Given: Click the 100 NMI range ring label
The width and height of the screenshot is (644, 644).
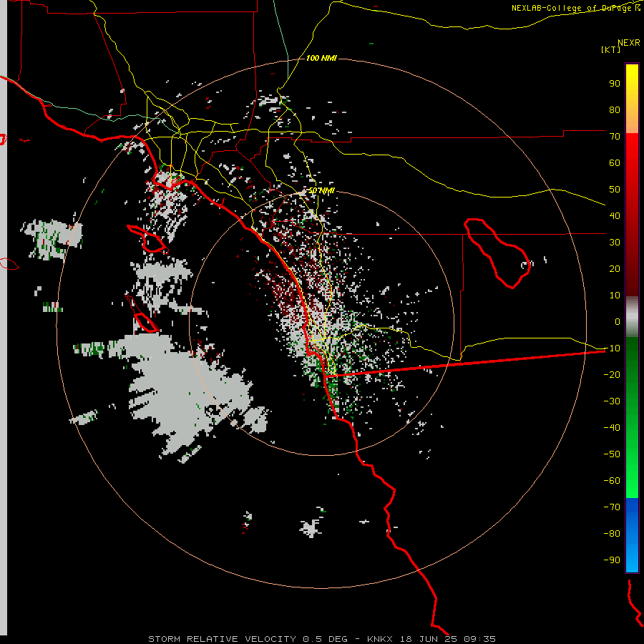Looking at the screenshot, I should click(321, 59).
